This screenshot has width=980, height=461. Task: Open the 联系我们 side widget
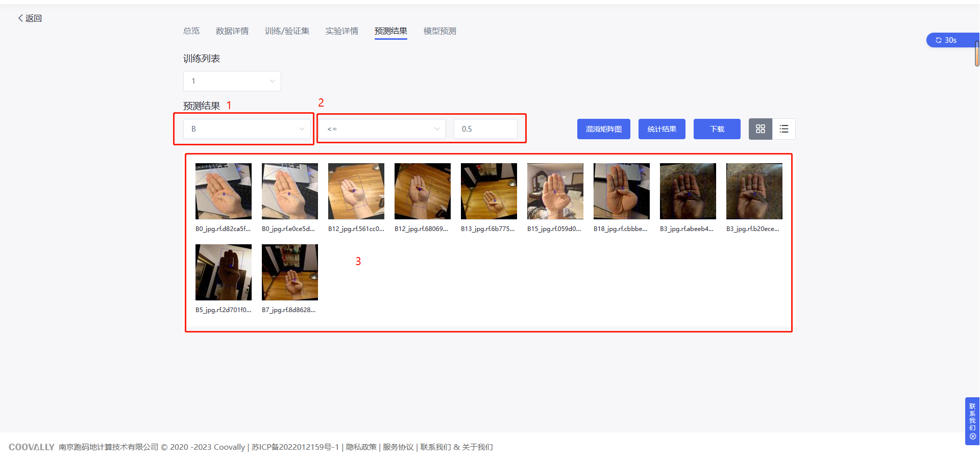coord(972,417)
